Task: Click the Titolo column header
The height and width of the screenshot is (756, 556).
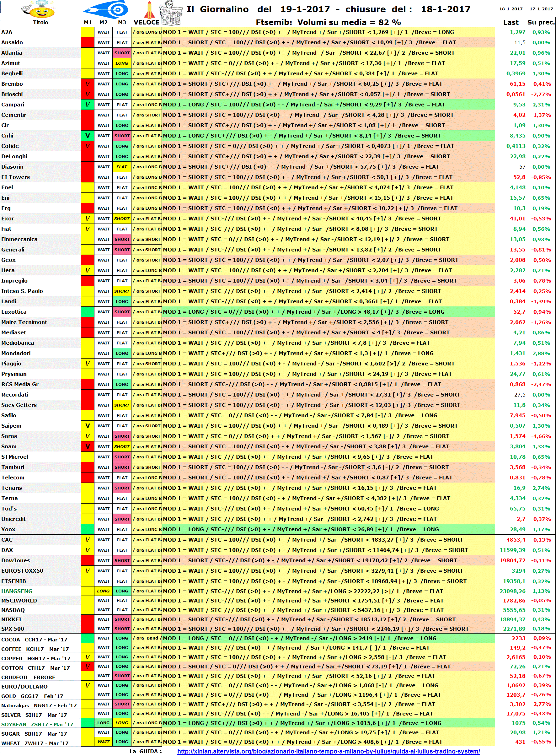Action: tap(40, 22)
